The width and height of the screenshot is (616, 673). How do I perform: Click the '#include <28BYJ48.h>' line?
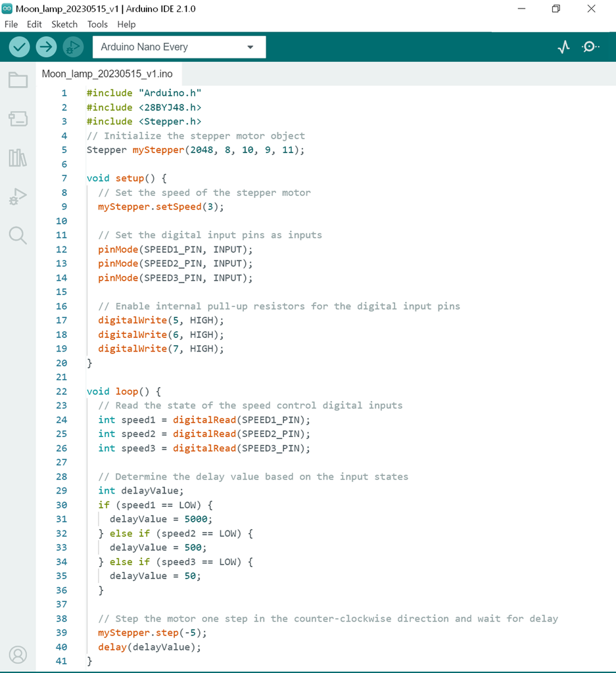144,107
